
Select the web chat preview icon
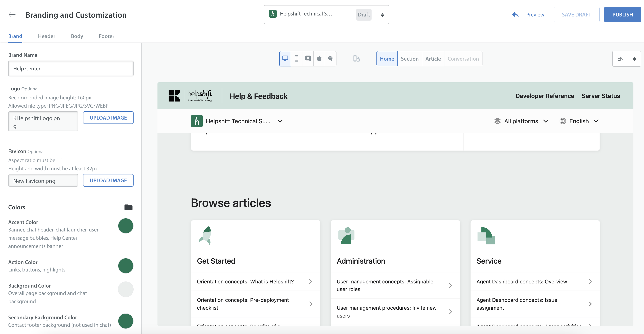pyautogui.click(x=308, y=59)
